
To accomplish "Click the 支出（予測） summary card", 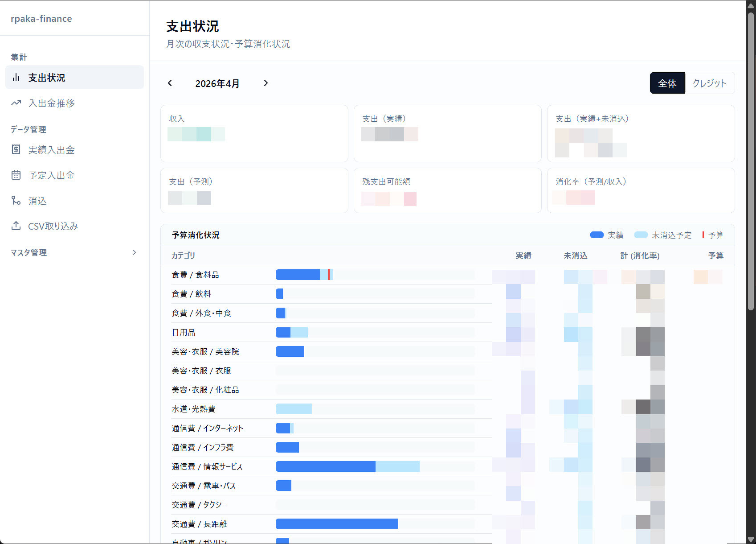I will 254,190.
